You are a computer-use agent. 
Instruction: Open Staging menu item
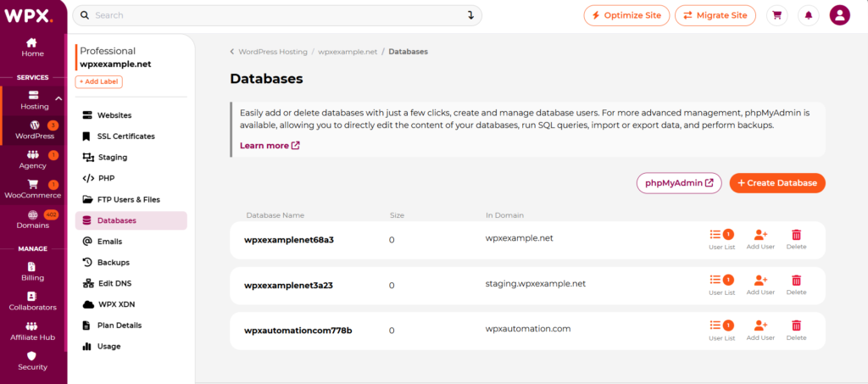click(131, 157)
